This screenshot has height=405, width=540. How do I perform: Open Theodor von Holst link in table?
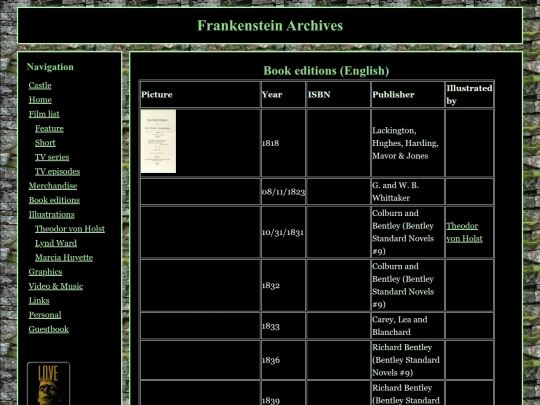[464, 232]
